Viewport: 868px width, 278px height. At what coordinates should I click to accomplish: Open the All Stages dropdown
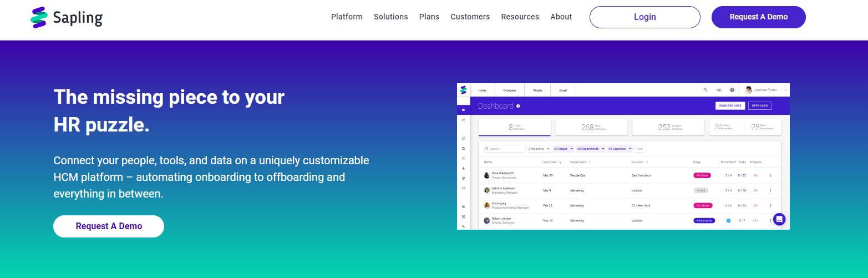tap(564, 149)
